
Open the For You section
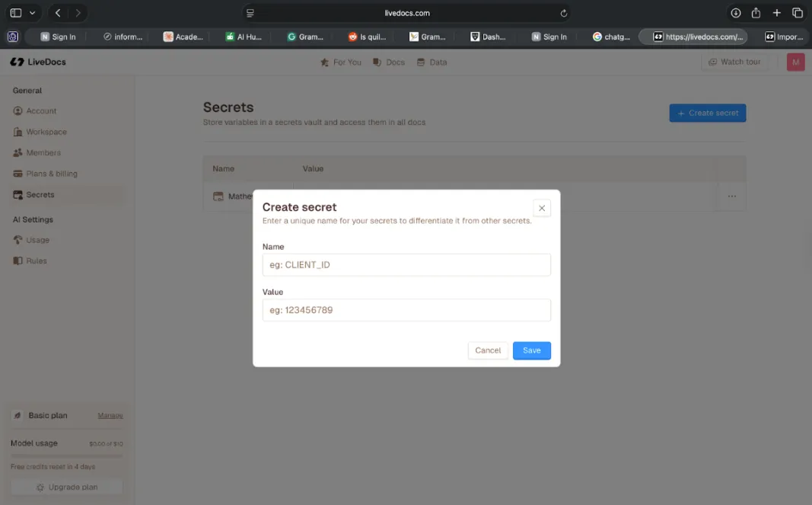[x=340, y=62]
